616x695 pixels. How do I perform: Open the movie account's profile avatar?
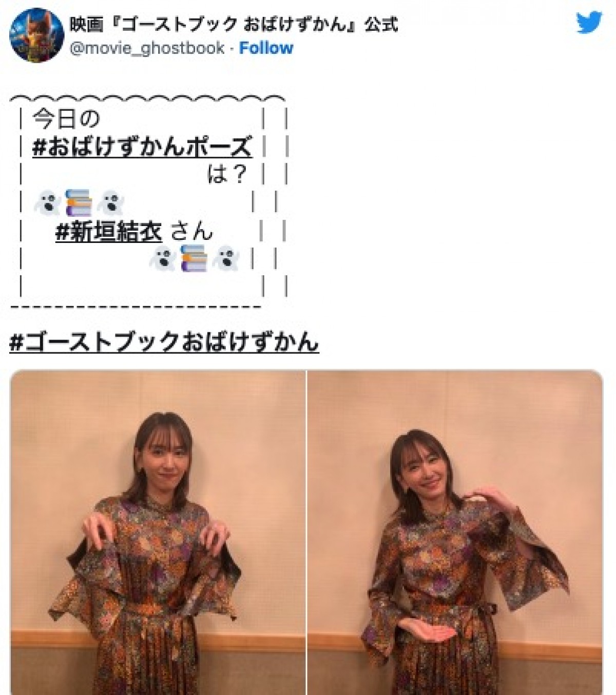point(36,35)
